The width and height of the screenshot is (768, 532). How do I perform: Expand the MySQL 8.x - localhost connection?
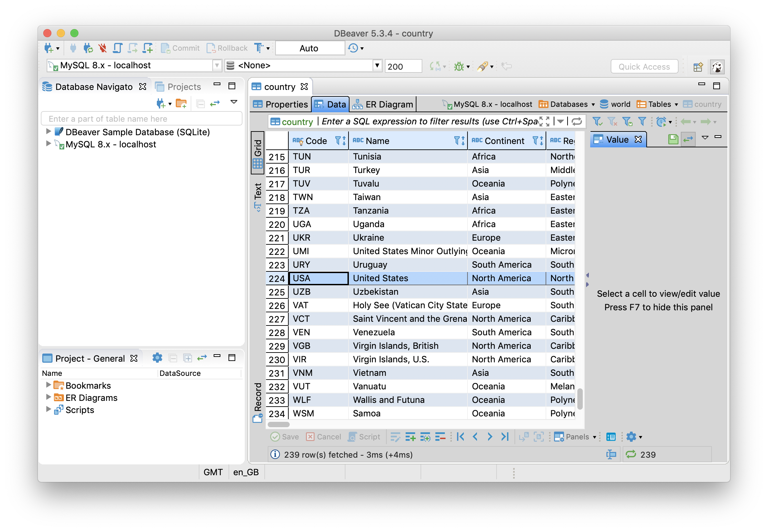coord(48,143)
